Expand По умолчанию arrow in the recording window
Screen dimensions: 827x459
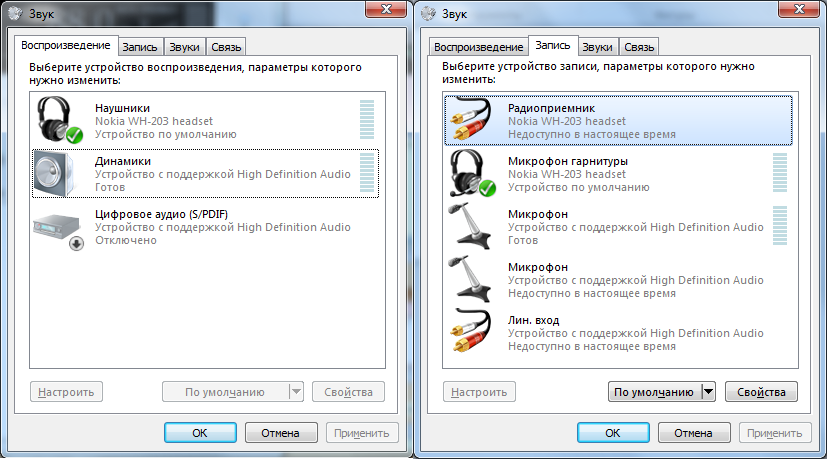[708, 392]
